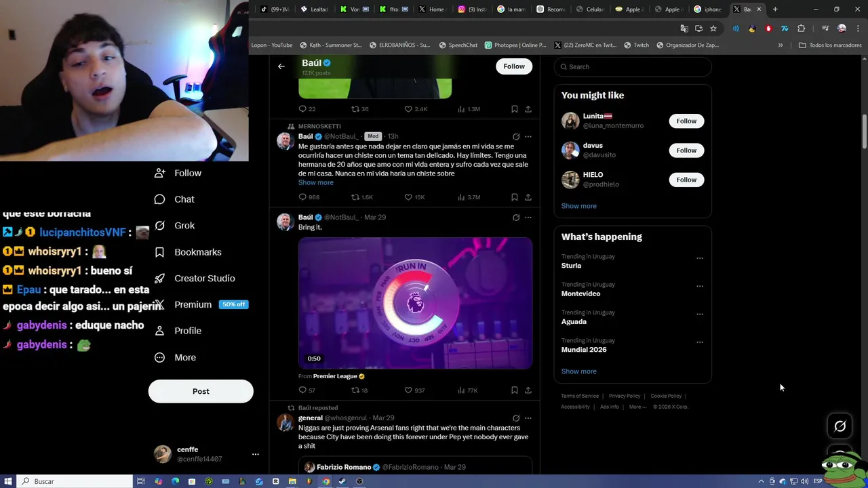The image size is (868, 488).
Task: Open Chat in the X sidebar
Action: (175, 199)
